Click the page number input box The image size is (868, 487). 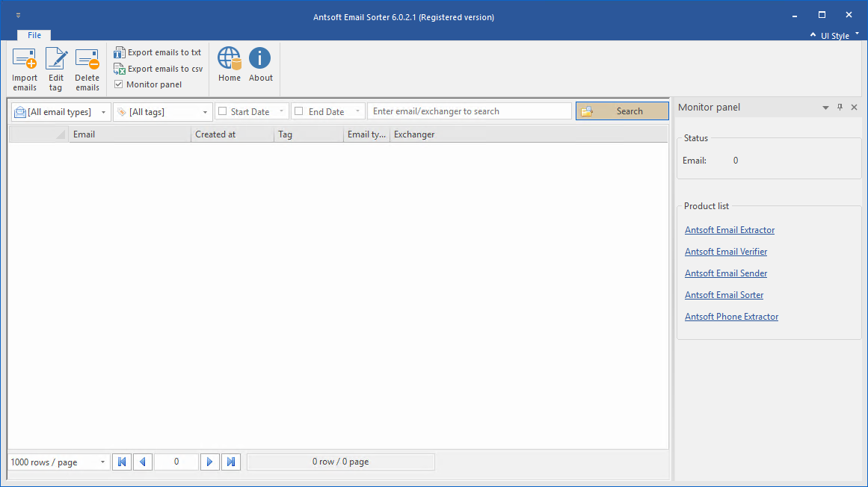176,462
